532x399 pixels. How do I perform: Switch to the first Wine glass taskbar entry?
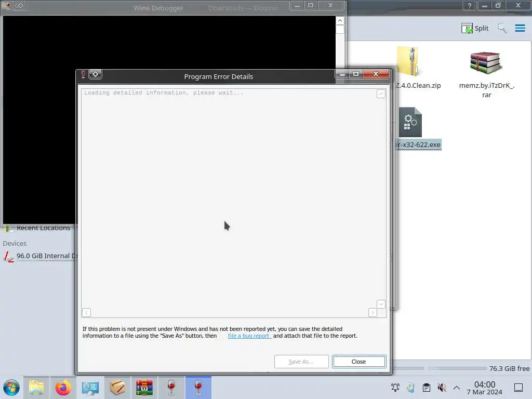(171, 388)
